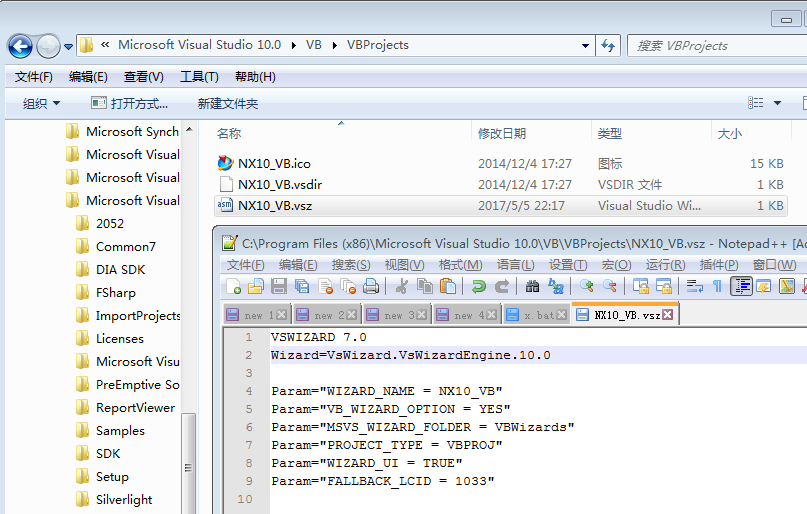This screenshot has width=807, height=514.
Task: Click the 打开方式... button
Action: click(x=130, y=103)
